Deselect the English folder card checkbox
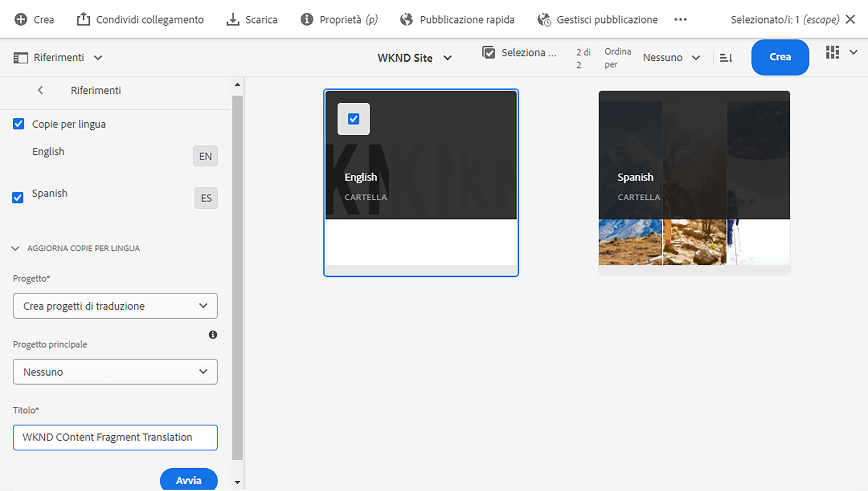Image resolution: width=868 pixels, height=491 pixels. tap(353, 119)
